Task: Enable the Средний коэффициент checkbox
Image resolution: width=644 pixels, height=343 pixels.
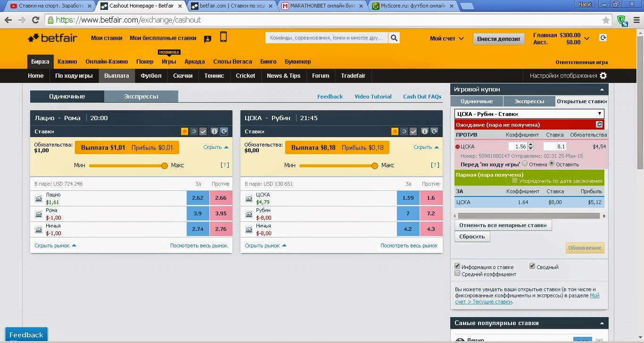Action: (x=457, y=273)
